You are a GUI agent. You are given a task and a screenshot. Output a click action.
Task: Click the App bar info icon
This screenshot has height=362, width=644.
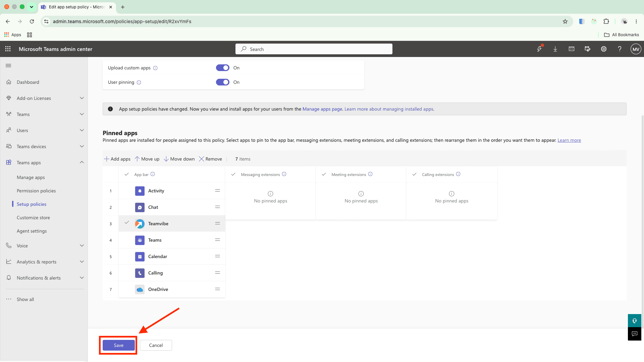pyautogui.click(x=153, y=174)
